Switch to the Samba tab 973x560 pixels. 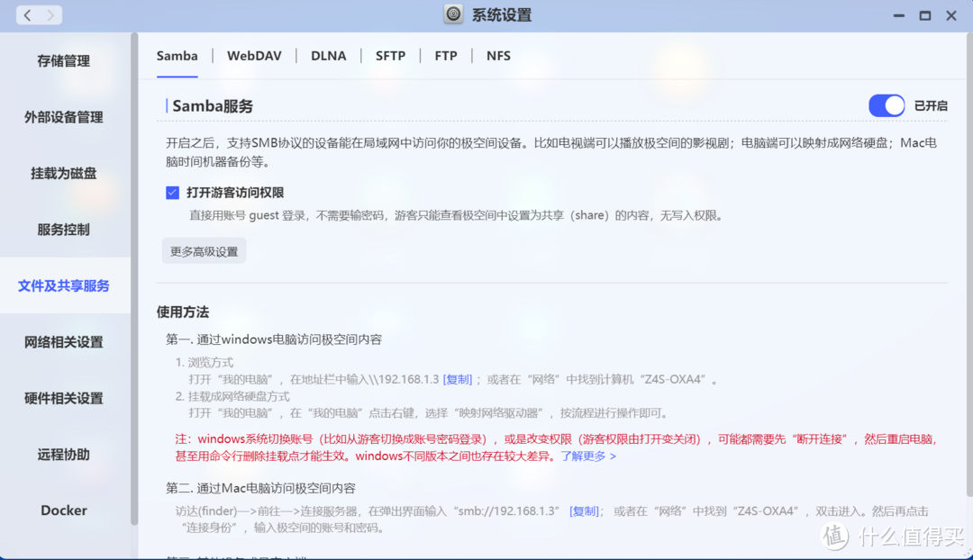coord(177,56)
